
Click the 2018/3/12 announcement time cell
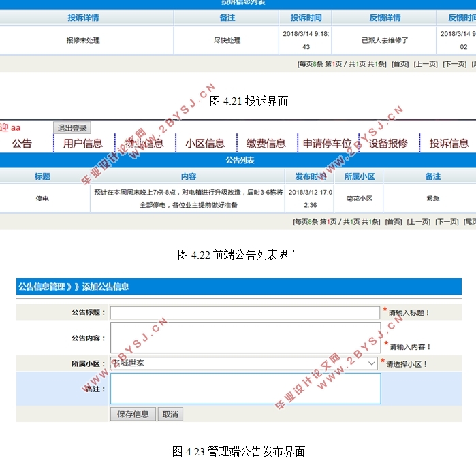311,199
